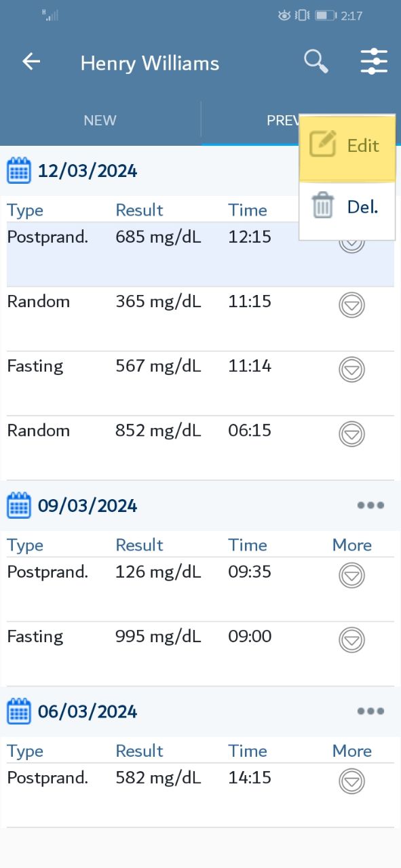Screen dimensions: 401x868
Task: Expand the Postprand. 126 mg/dL entry
Action: pos(351,575)
